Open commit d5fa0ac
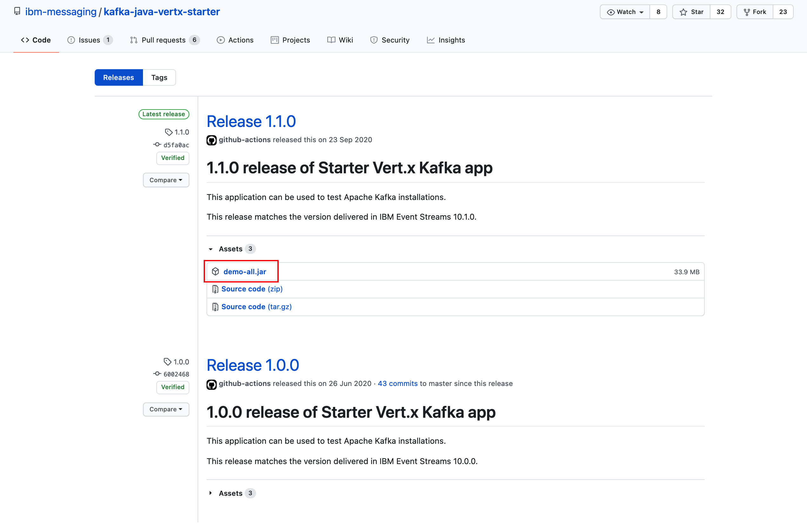 176,145
